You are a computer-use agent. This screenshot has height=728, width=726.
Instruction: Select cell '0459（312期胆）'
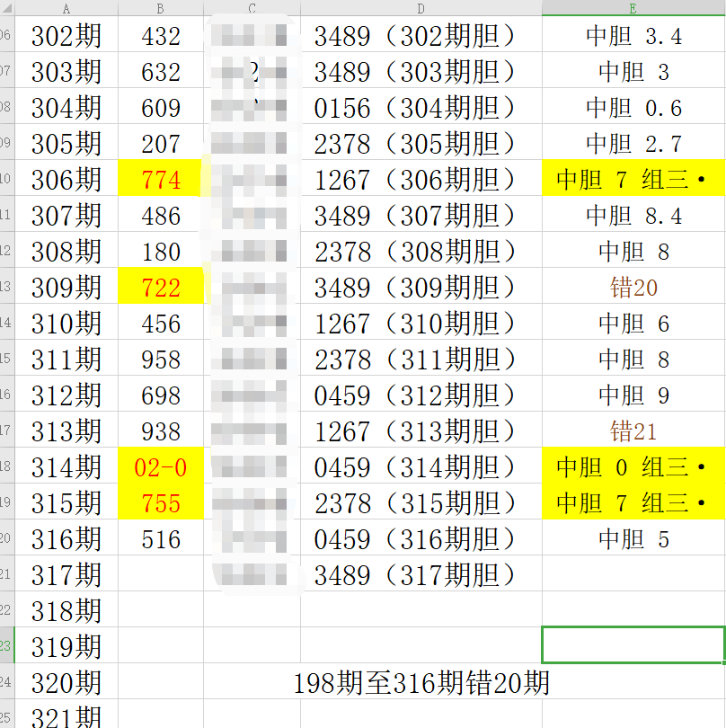[421, 395]
